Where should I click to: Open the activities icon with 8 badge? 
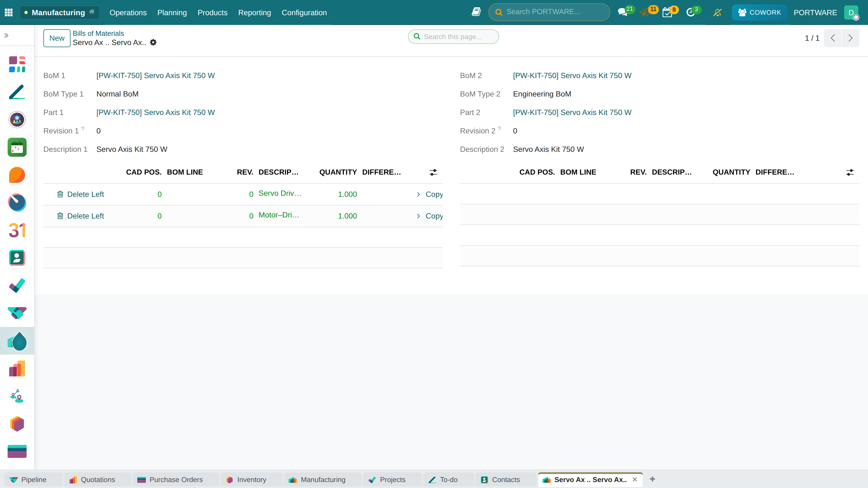(x=667, y=12)
